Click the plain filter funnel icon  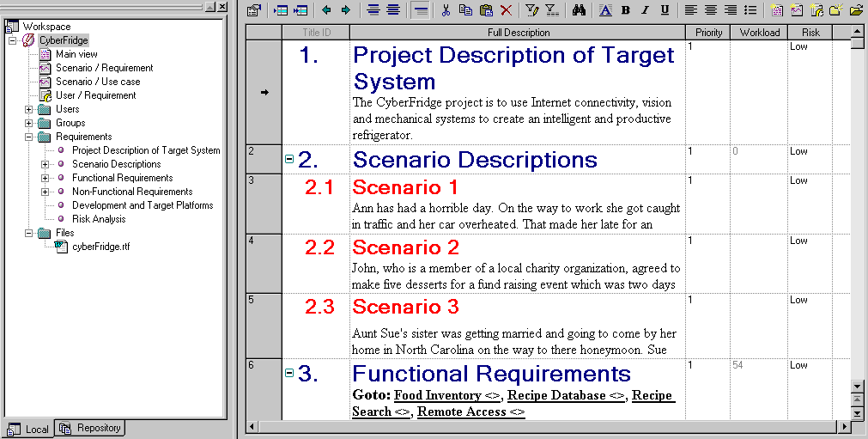click(552, 10)
